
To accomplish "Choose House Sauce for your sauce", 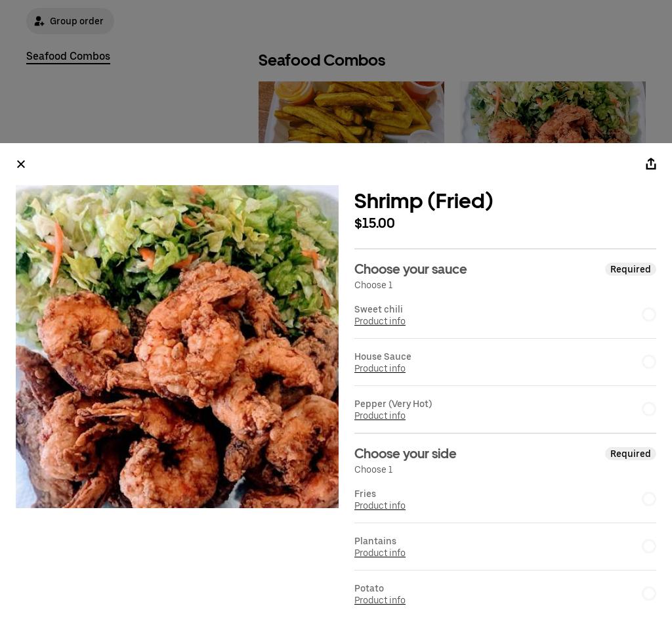I will point(649,362).
